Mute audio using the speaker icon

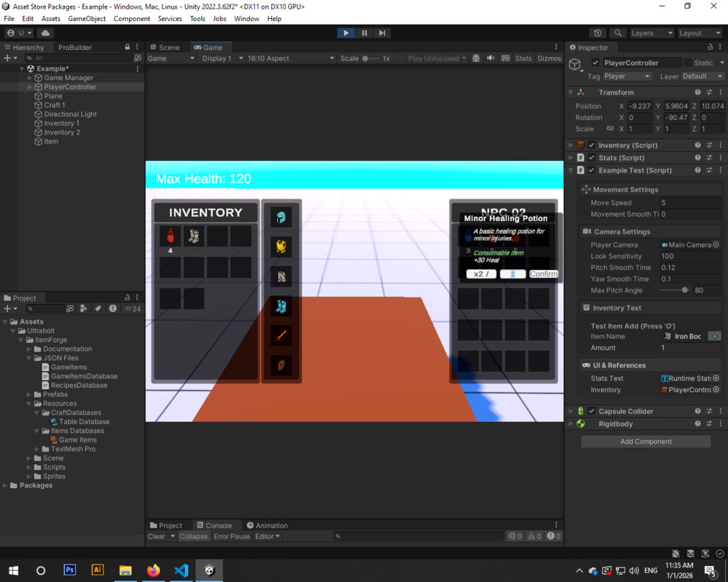[489, 58]
